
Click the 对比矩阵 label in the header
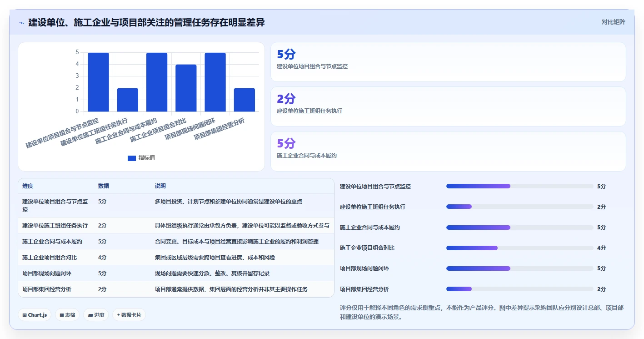pos(614,22)
